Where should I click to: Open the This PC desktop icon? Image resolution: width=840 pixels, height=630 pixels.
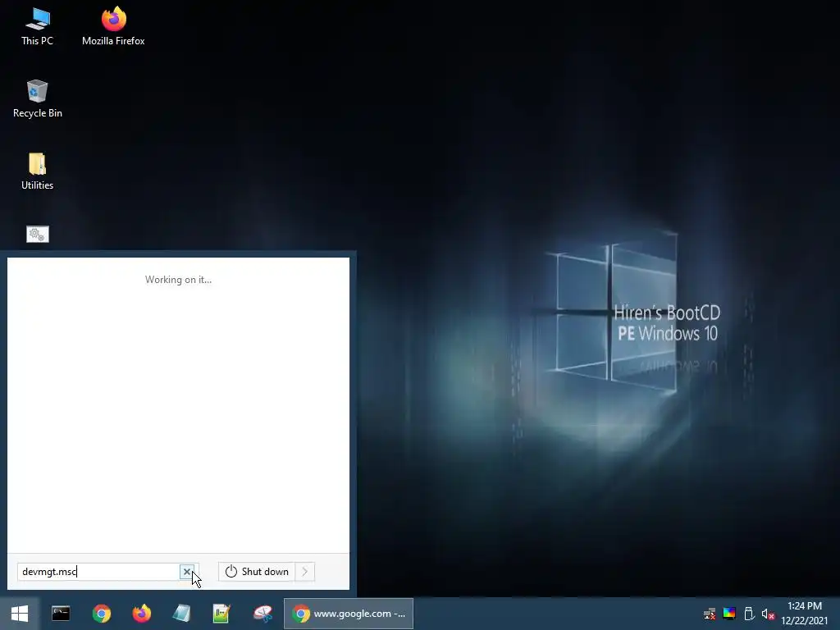[x=38, y=27]
